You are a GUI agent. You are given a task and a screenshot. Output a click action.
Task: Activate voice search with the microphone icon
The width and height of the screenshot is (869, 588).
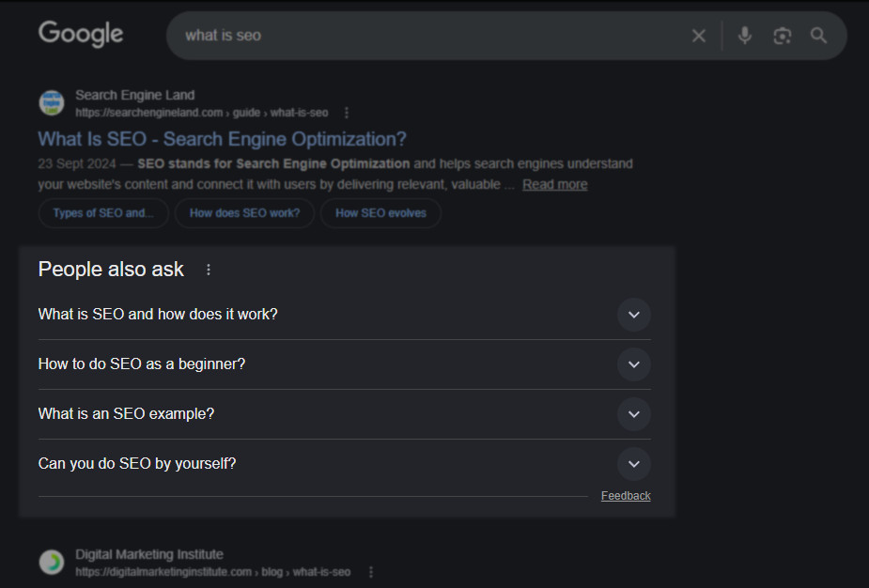(x=743, y=36)
